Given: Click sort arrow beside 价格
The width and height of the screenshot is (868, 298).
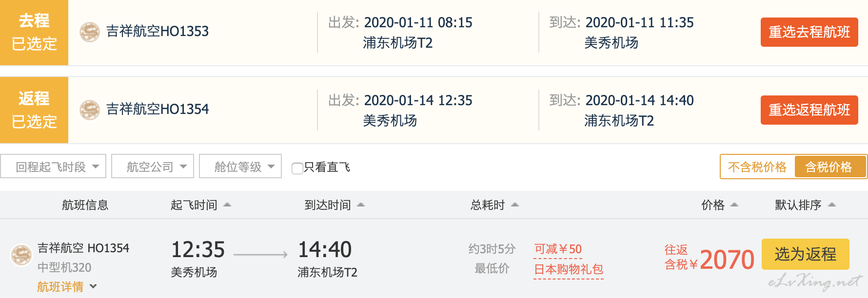Looking at the screenshot, I should pyautogui.click(x=734, y=205).
